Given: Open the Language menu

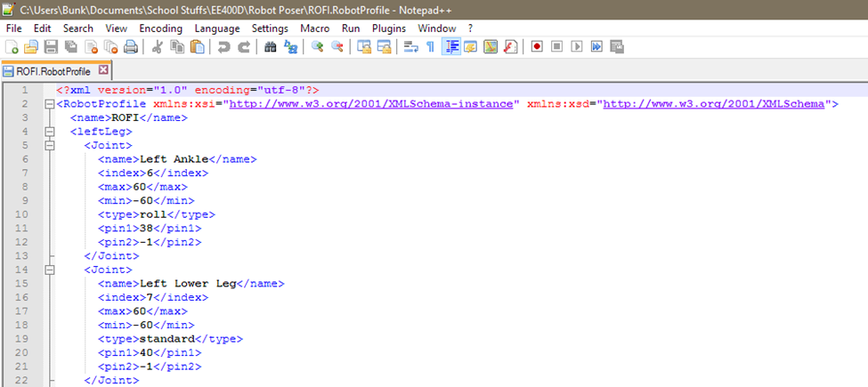Looking at the screenshot, I should 217,28.
